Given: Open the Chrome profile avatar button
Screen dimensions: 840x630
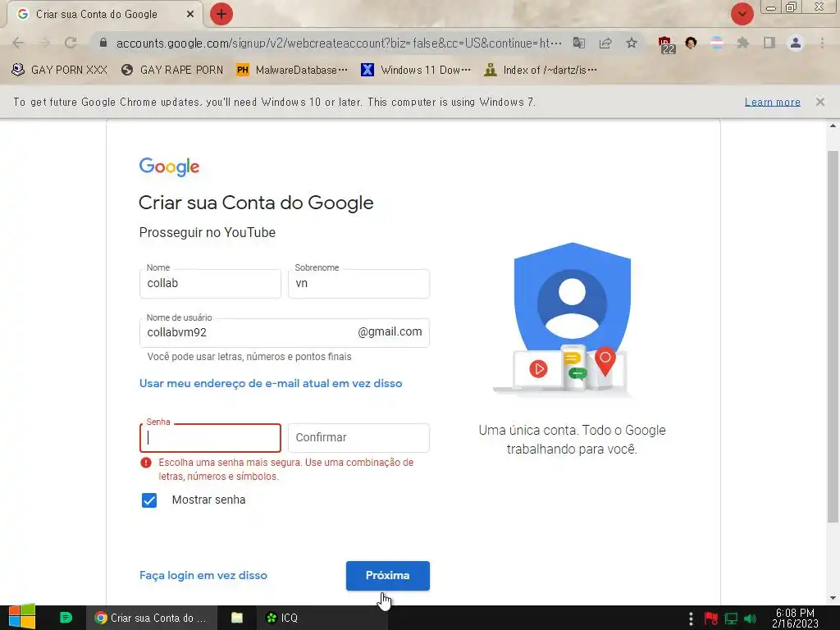Looking at the screenshot, I should point(796,43).
